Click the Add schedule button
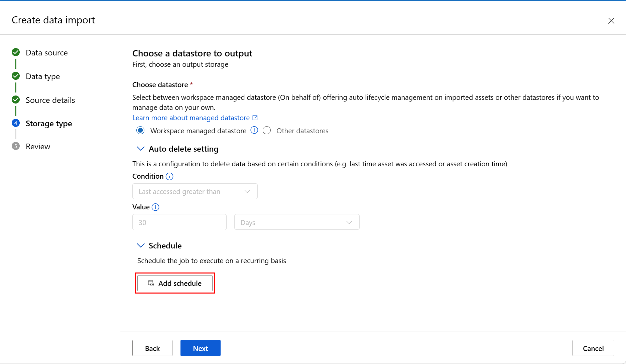Screen dimensions: 626x364 click(x=175, y=283)
